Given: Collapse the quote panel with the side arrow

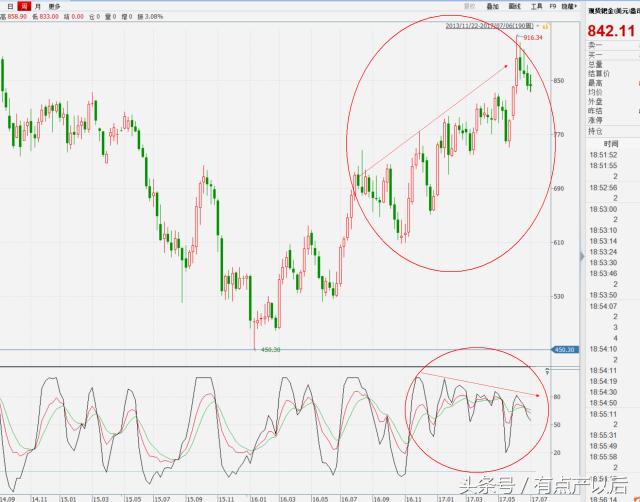Looking at the screenshot, I should click(582, 256).
